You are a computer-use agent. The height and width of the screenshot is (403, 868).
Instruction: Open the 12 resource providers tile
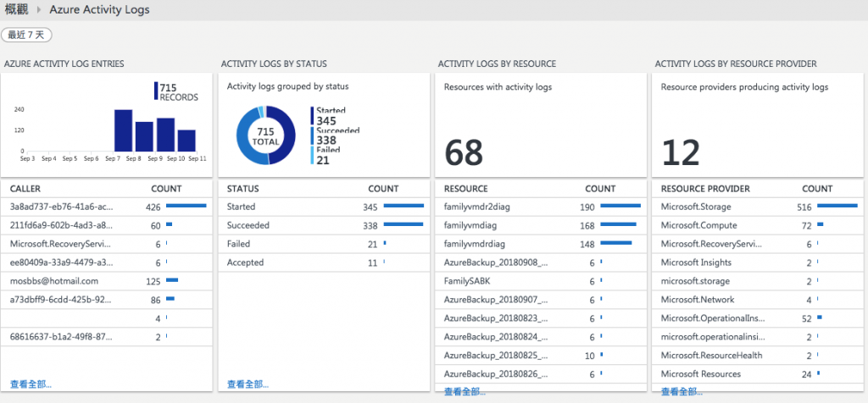point(757,125)
